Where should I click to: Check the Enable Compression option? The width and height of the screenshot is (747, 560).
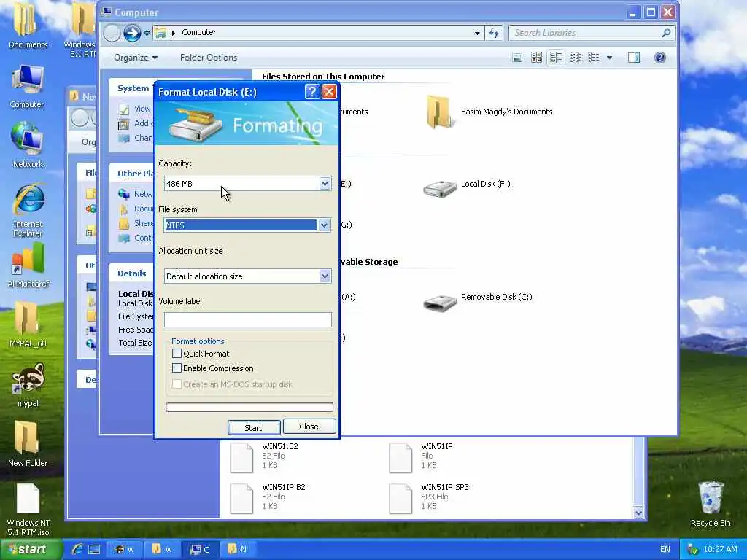tap(177, 368)
